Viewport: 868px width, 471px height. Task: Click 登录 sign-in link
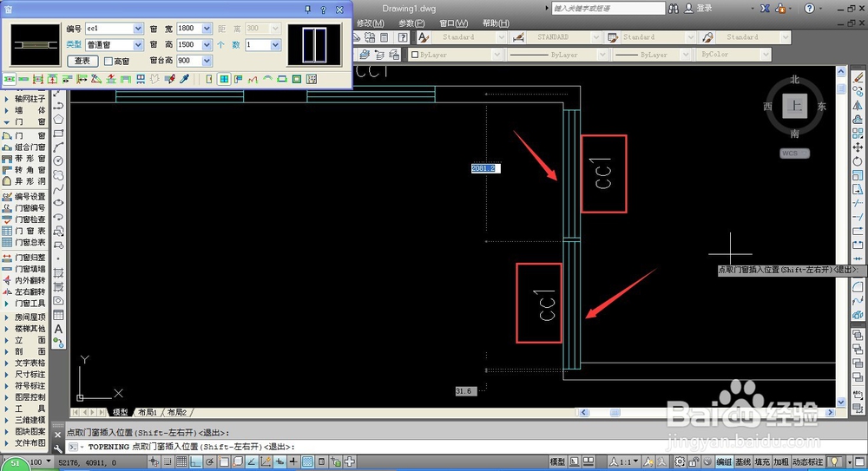[704, 9]
